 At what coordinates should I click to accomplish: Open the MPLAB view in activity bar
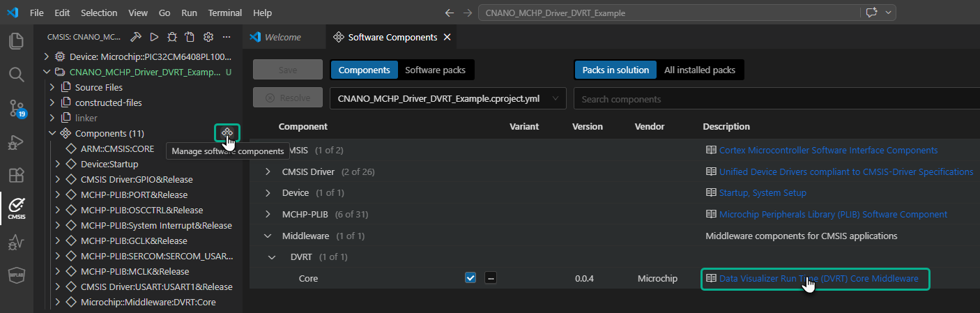(x=16, y=276)
